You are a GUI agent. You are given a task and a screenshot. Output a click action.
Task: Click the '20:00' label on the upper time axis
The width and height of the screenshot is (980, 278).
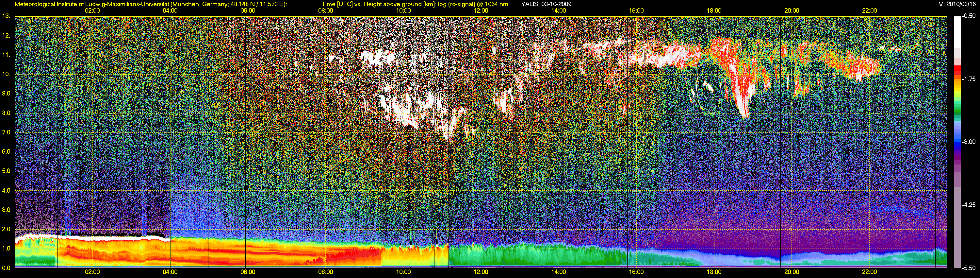pos(792,11)
